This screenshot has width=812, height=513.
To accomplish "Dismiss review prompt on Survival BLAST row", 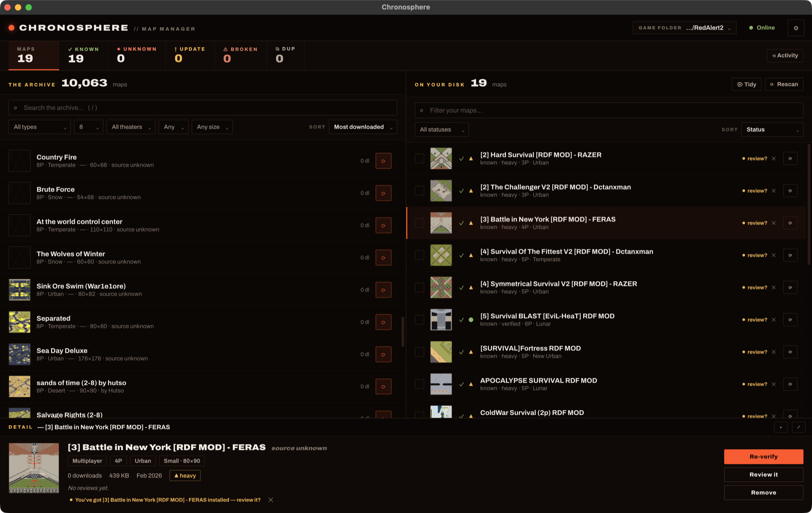I will 774,320.
